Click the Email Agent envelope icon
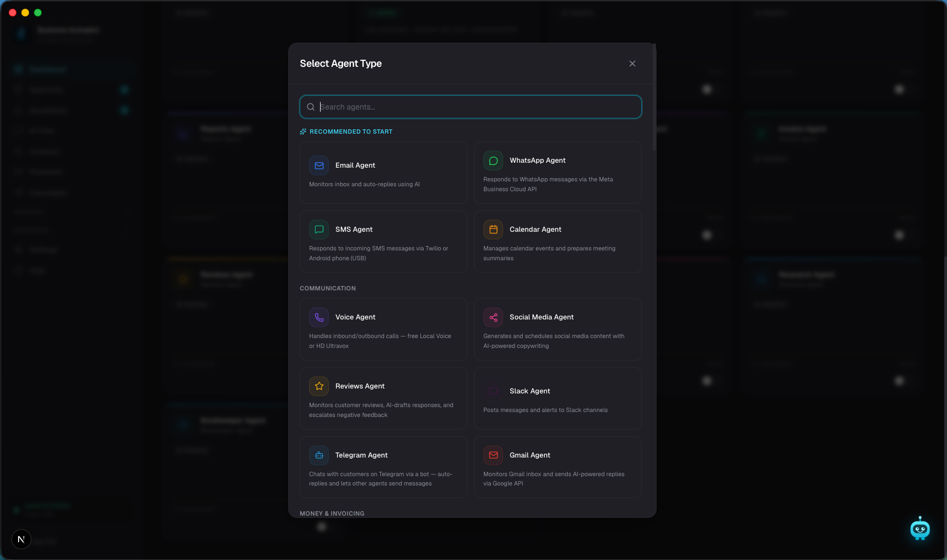This screenshot has height=560, width=947. pos(319,165)
